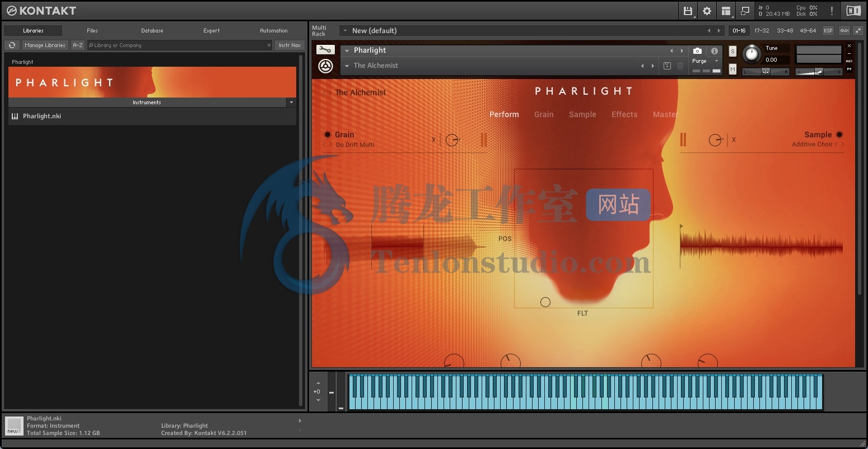Toggle the PV button on instrument header
Screen dimensions: 868x449
pos(849,69)
